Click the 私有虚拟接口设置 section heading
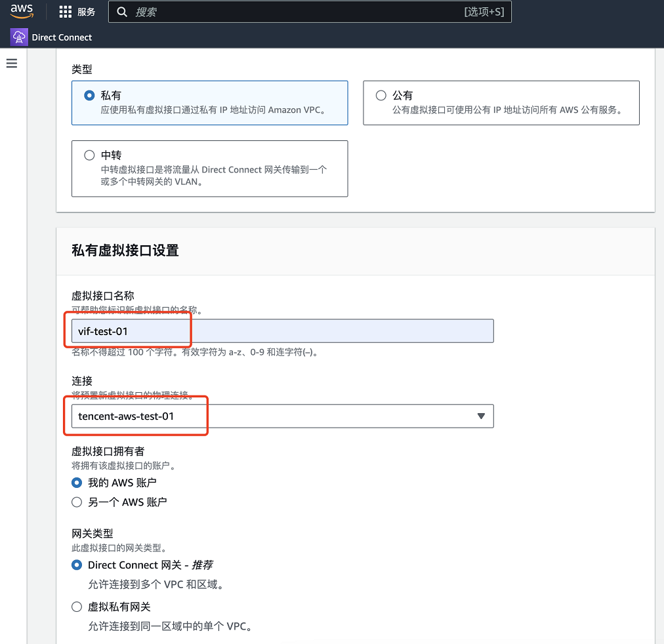 (125, 251)
